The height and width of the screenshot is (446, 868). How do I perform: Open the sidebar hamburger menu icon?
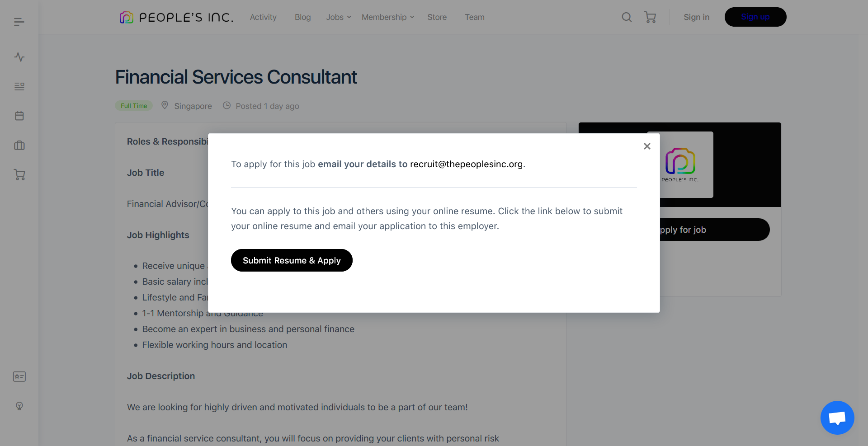coord(19,22)
